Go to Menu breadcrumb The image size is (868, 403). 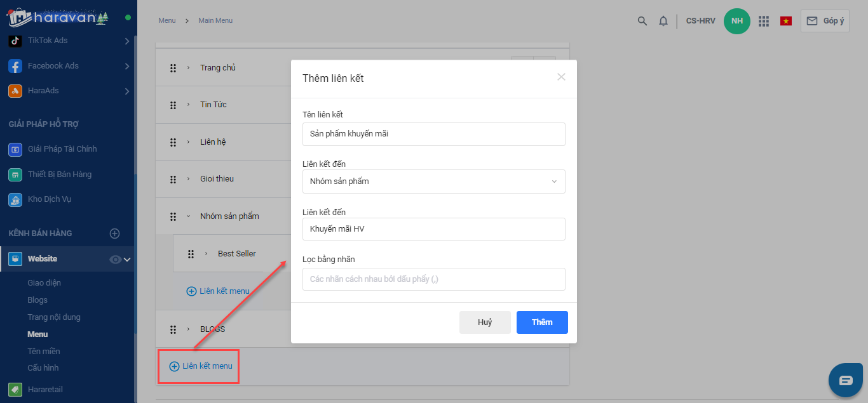pyautogui.click(x=167, y=21)
